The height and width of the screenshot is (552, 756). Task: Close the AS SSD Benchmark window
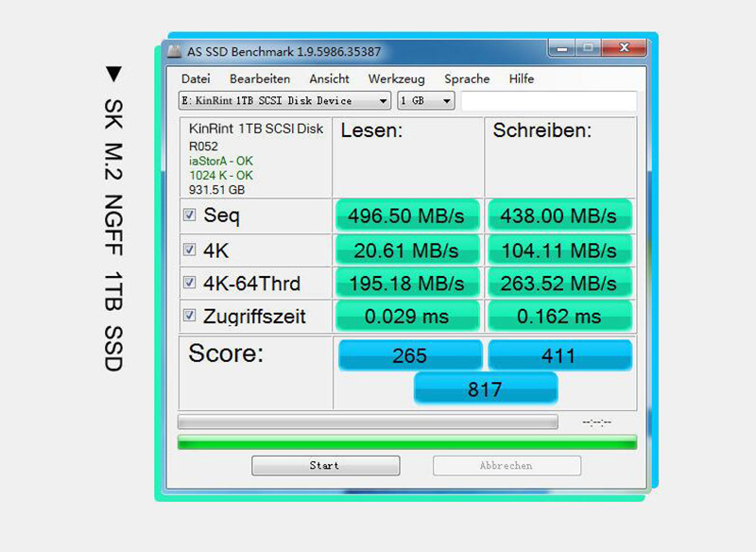tap(624, 47)
